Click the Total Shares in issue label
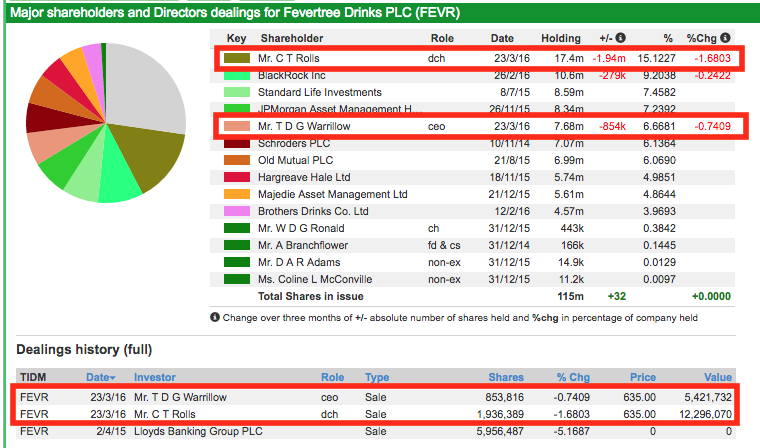This screenshot has height=448, width=760. coord(311,296)
